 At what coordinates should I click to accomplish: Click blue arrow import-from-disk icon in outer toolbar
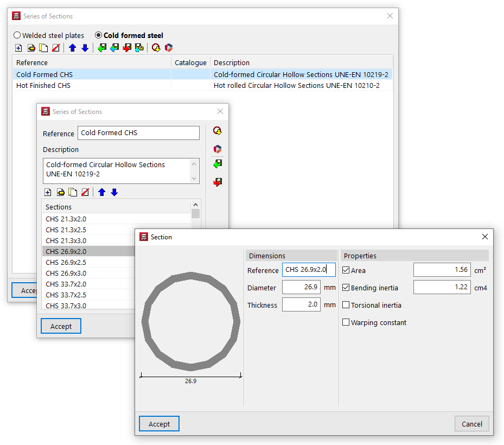point(114,48)
